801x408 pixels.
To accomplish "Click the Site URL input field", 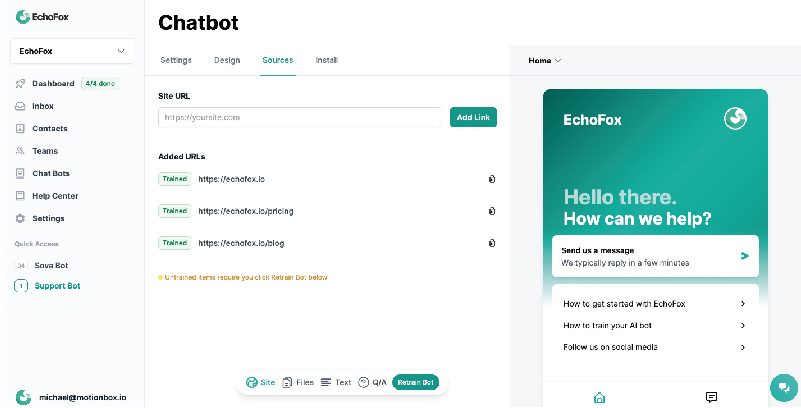I will tap(300, 117).
